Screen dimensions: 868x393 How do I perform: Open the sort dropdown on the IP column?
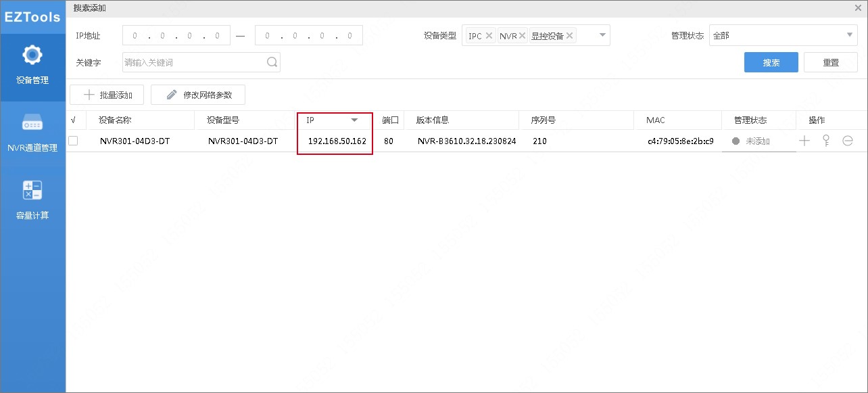pyautogui.click(x=354, y=120)
